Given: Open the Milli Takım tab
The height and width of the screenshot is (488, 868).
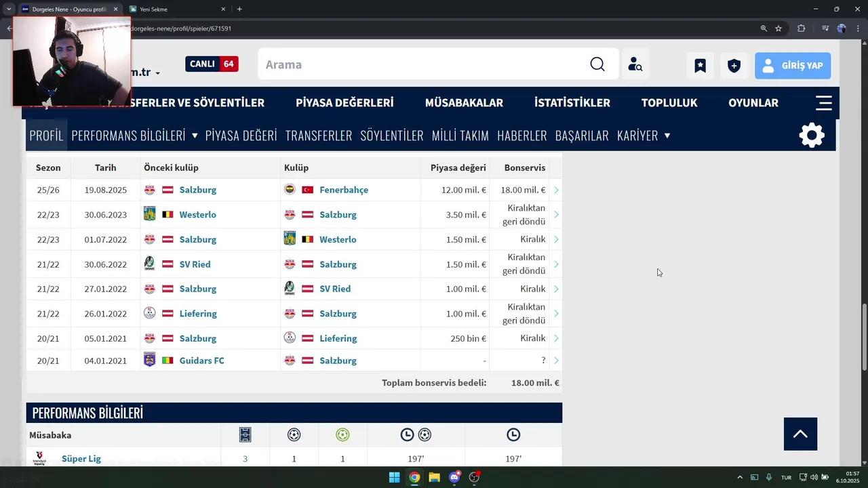Looking at the screenshot, I should point(460,136).
